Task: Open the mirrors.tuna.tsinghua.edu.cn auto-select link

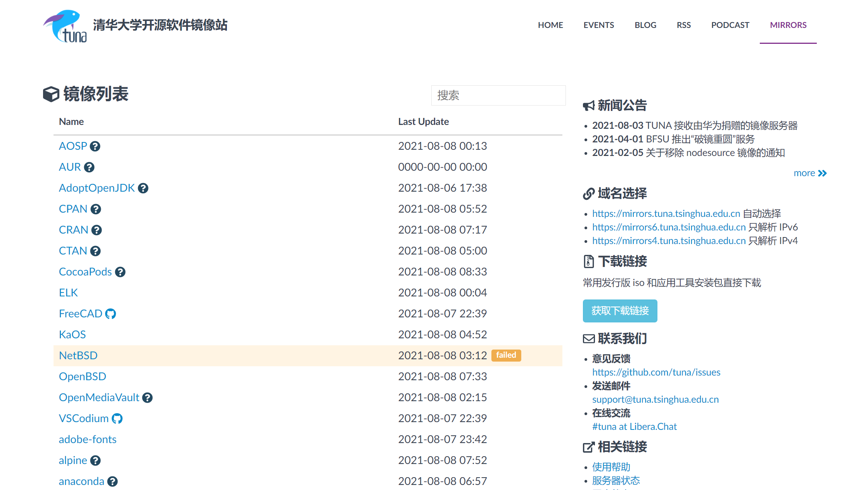Action: 666,213
